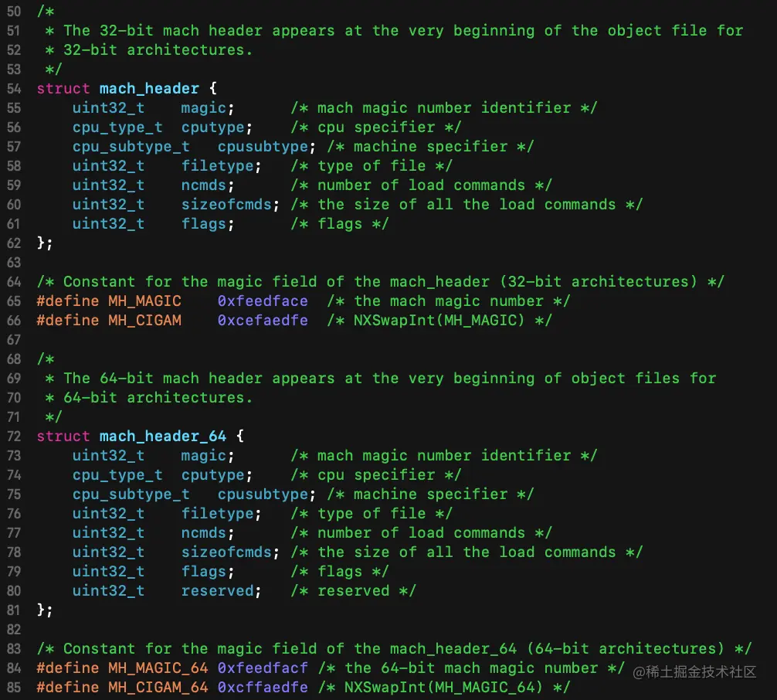Click the 0xfeedfacf hex value
This screenshot has width=777, height=700.
tap(263, 668)
